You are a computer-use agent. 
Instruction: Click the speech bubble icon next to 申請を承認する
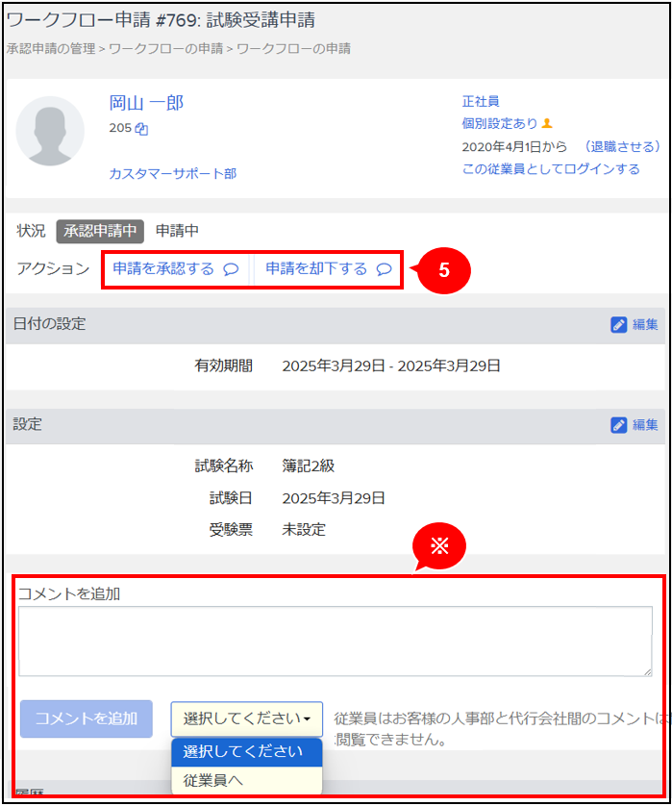pos(231,269)
